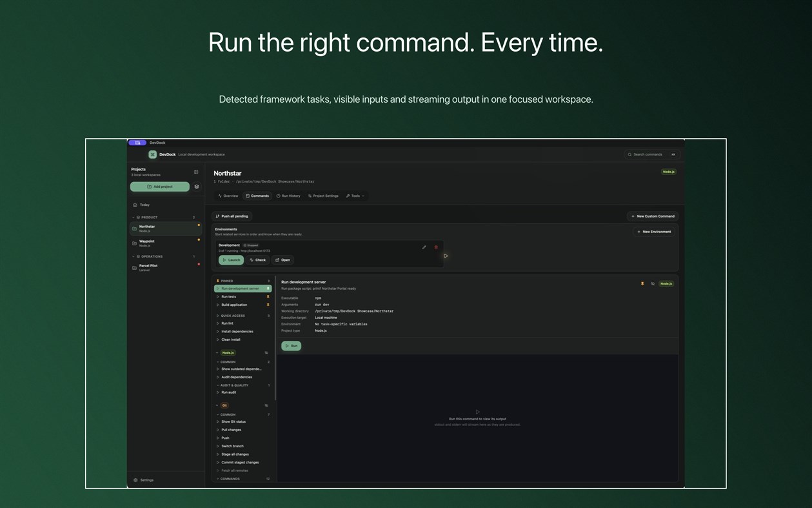Click the play icon on Run lint

pyautogui.click(x=218, y=323)
